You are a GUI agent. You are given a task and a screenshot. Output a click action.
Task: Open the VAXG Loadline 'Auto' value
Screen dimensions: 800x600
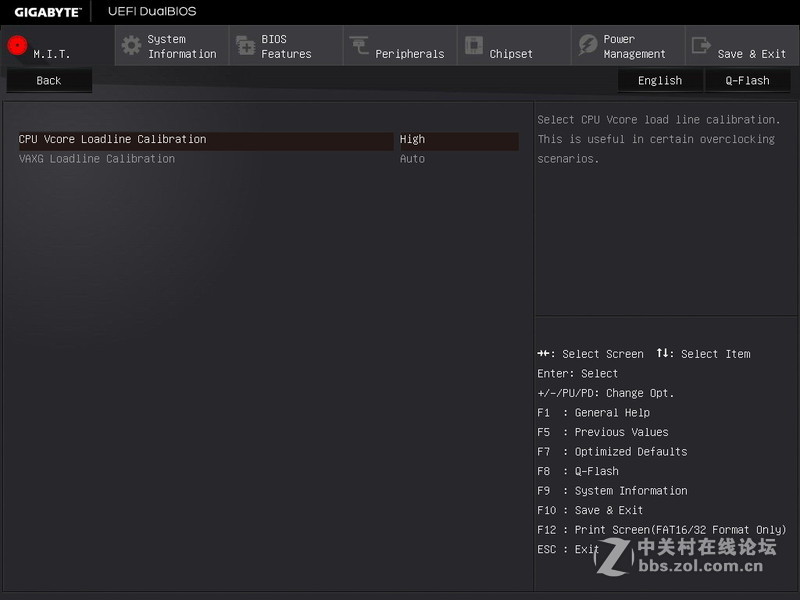pos(412,159)
